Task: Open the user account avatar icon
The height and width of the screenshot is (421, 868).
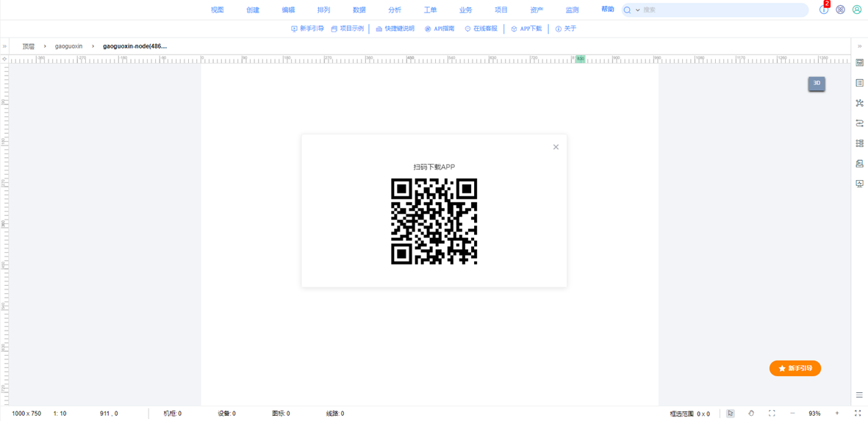Action: tap(857, 10)
